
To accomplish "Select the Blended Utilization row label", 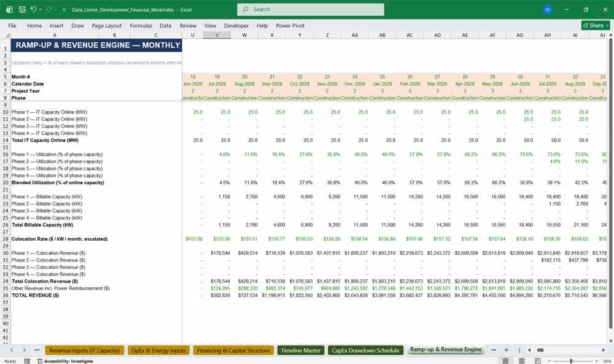I will point(58,182).
